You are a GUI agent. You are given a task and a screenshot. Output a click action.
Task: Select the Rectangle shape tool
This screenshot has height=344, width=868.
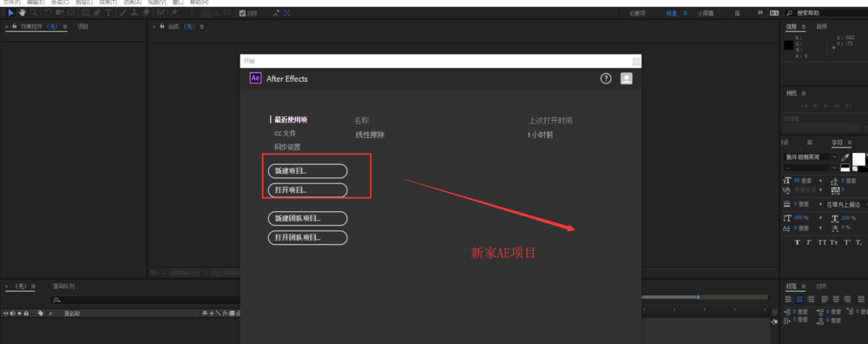86,12
